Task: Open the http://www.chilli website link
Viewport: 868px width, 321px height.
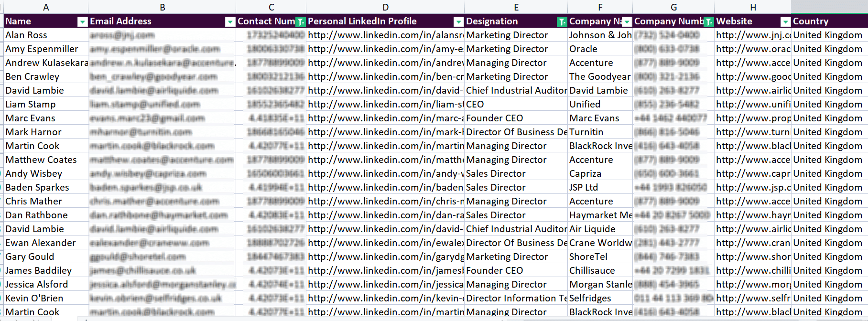Action: point(753,270)
